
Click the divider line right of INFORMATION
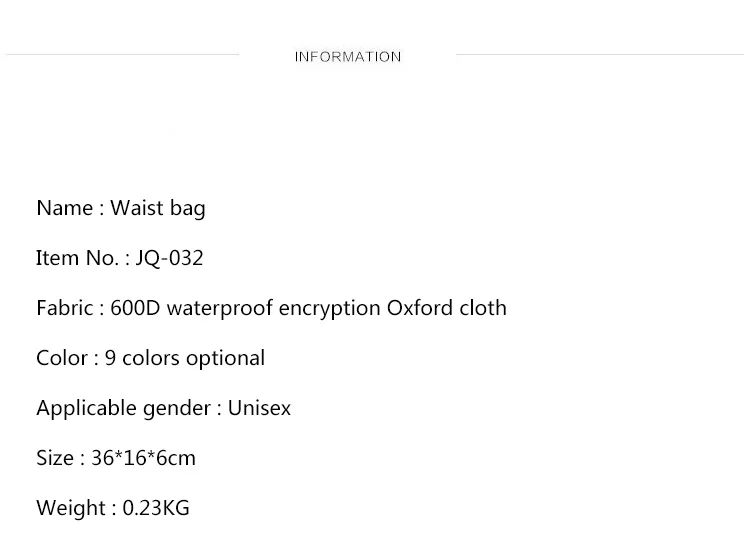[x=600, y=55]
